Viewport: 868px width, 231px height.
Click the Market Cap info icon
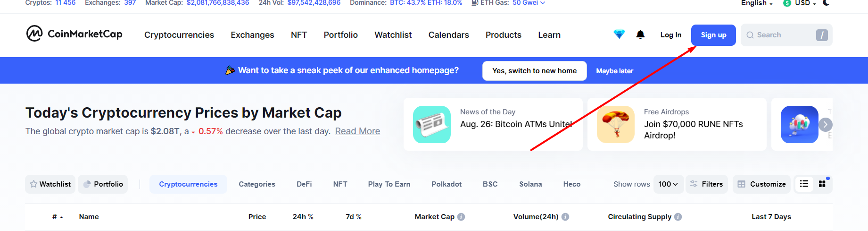(461, 217)
